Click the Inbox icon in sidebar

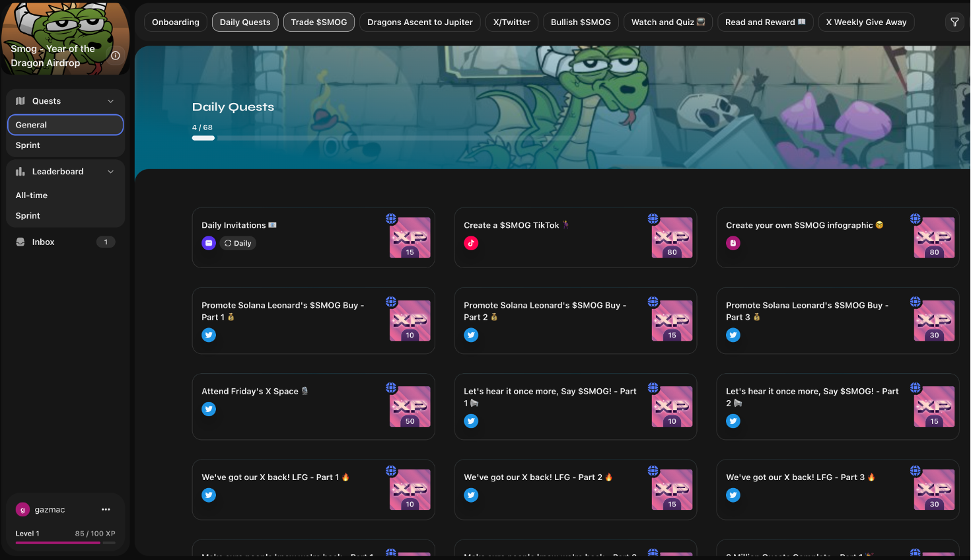click(20, 242)
